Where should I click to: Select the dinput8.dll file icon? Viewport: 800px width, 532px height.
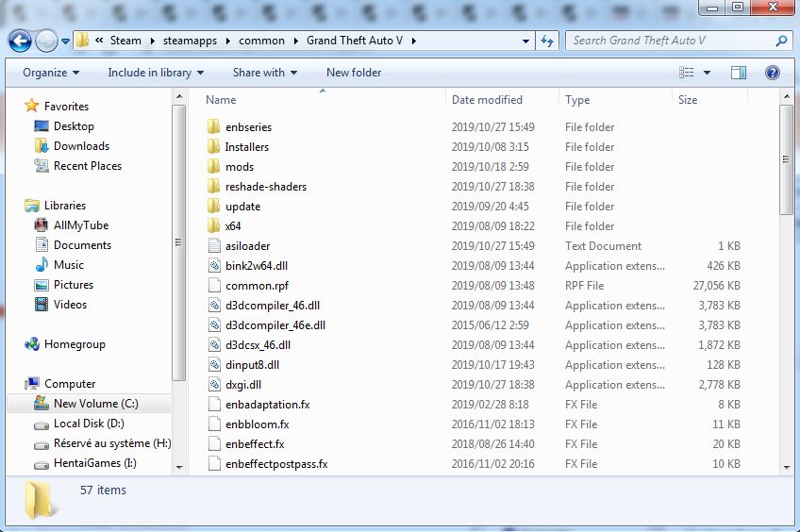click(x=214, y=365)
